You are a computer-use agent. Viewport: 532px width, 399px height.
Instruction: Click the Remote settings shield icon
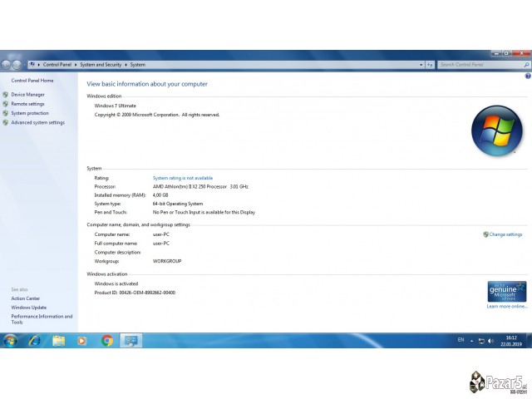tap(6, 104)
